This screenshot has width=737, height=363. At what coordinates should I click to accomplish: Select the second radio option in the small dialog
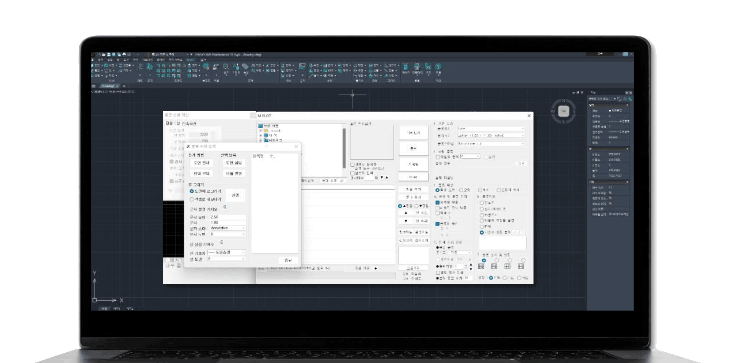(x=192, y=199)
